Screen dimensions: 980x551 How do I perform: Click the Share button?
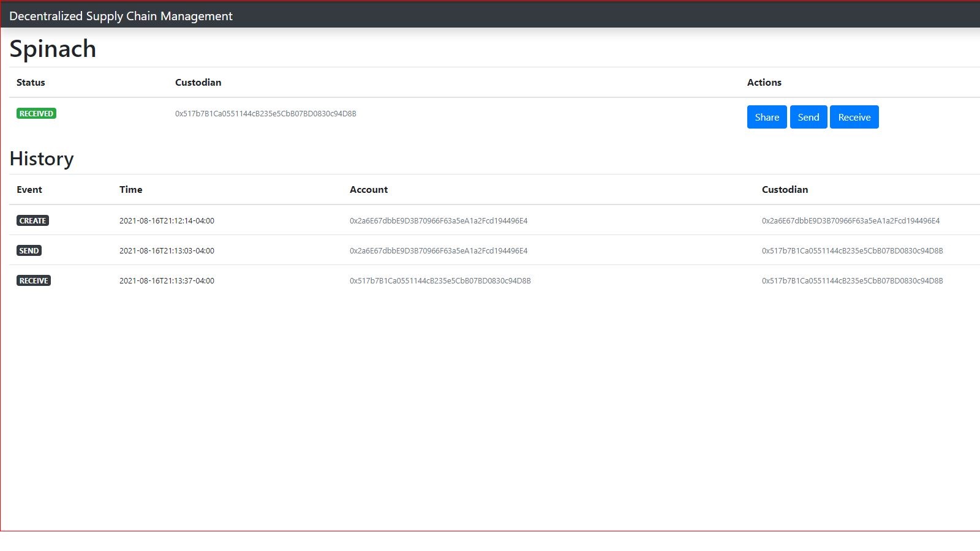click(767, 117)
